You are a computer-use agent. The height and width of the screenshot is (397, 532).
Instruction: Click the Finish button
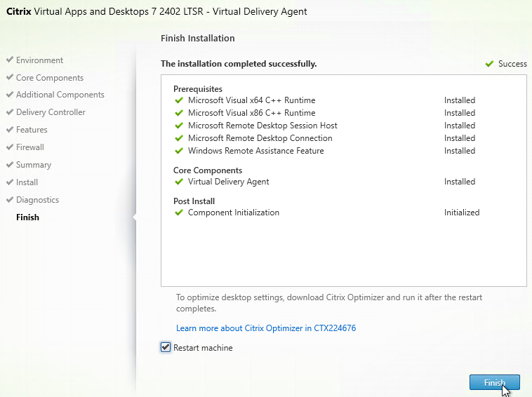[x=494, y=382]
